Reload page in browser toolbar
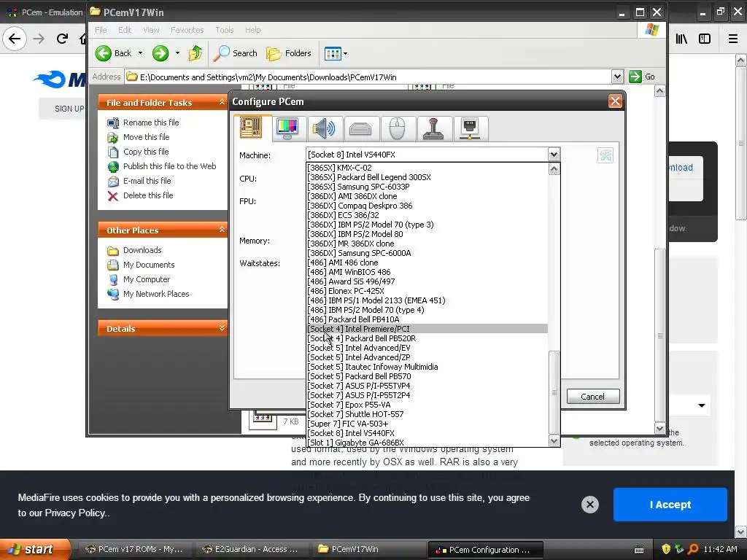Viewport: 747px width, 560px height. pyautogui.click(x=62, y=39)
